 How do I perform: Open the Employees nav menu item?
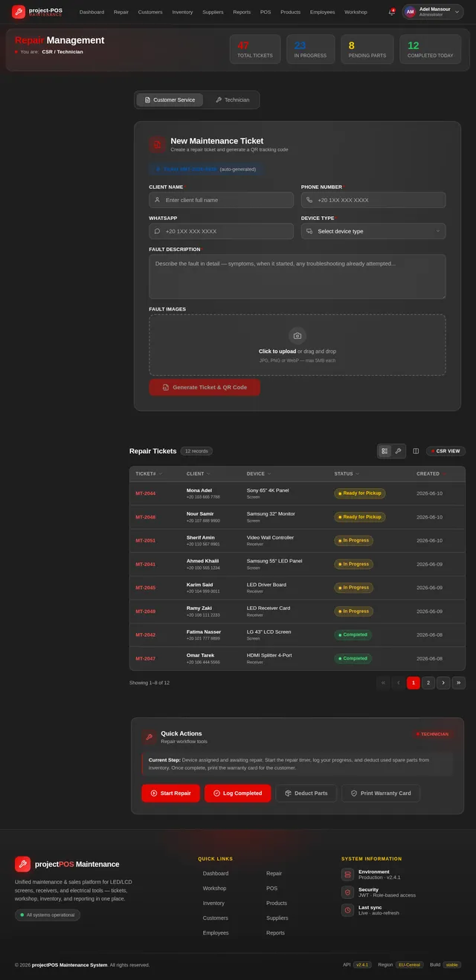(x=322, y=12)
